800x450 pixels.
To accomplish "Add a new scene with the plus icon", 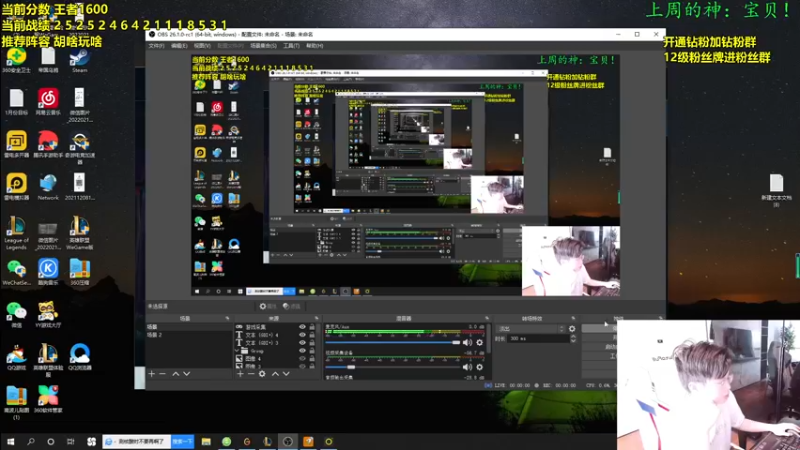I will point(152,374).
